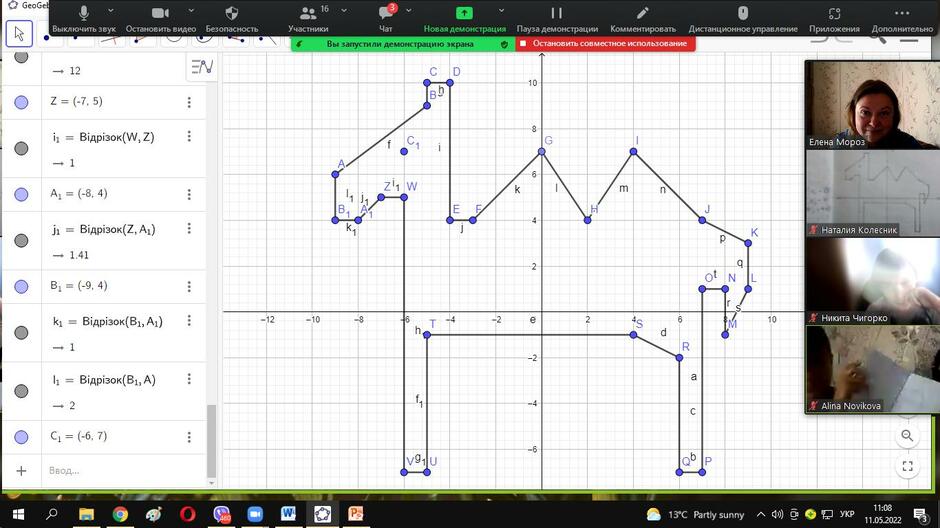This screenshot has width=940, height=528.
Task: Pause the screen share
Action: pyautogui.click(x=557, y=19)
